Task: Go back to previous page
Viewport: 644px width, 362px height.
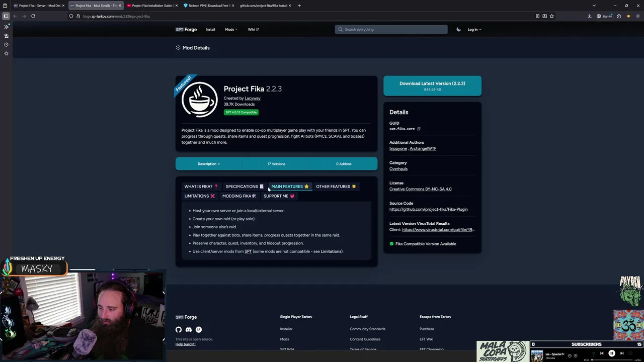Action: [15, 16]
